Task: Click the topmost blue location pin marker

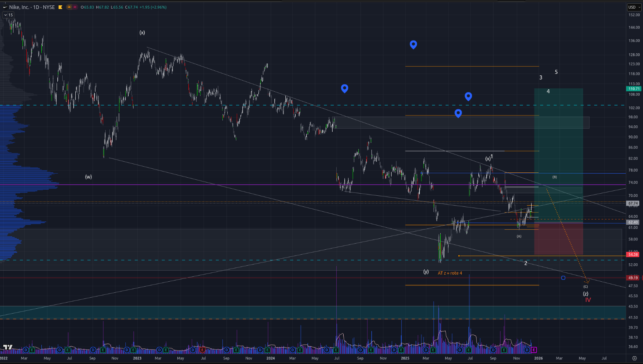Action: [413, 44]
